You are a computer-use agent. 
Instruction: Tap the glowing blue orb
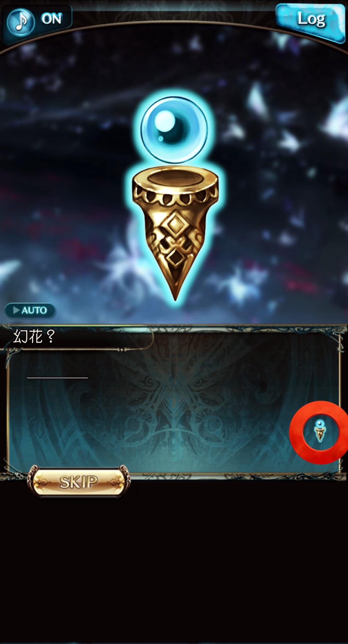point(174,130)
